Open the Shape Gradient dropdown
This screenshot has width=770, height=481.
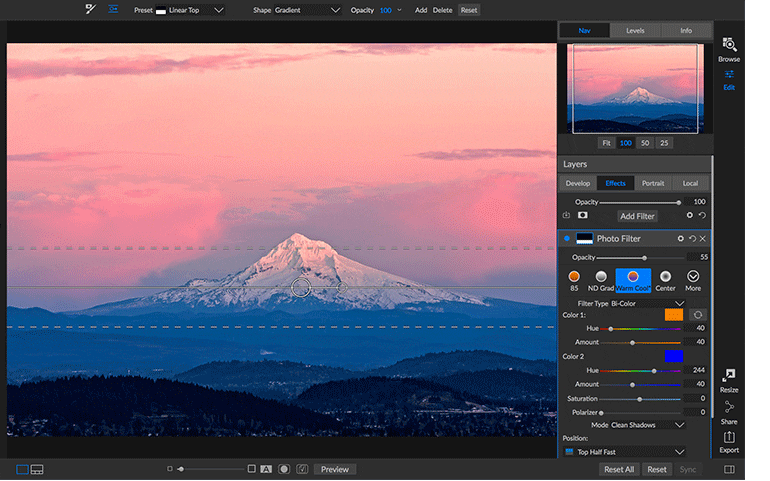coord(307,10)
